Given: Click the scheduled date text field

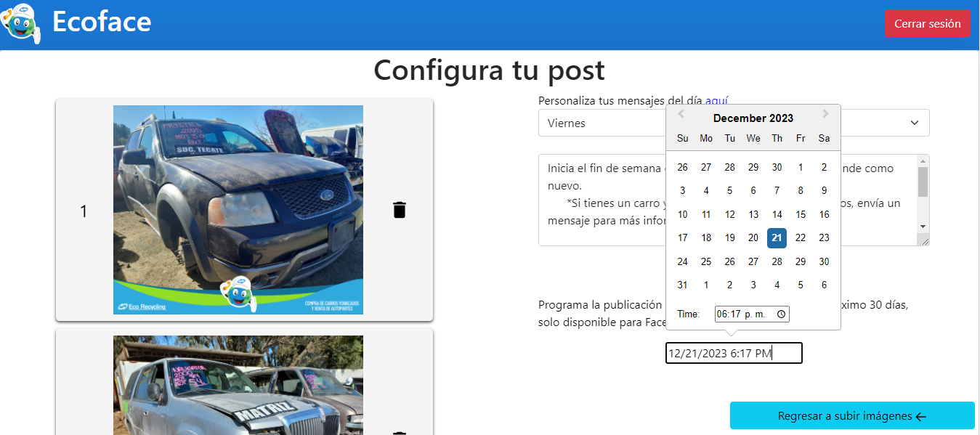Looking at the screenshot, I should pyautogui.click(x=733, y=354).
